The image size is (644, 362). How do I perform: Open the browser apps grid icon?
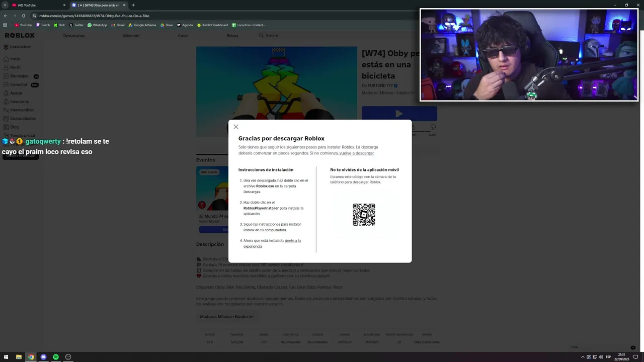[x=5, y=25]
